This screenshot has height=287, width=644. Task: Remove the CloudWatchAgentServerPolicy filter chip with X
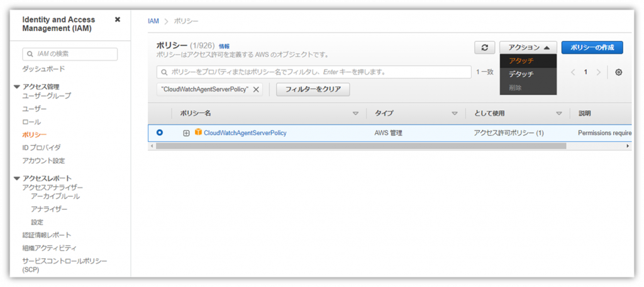pos(255,89)
